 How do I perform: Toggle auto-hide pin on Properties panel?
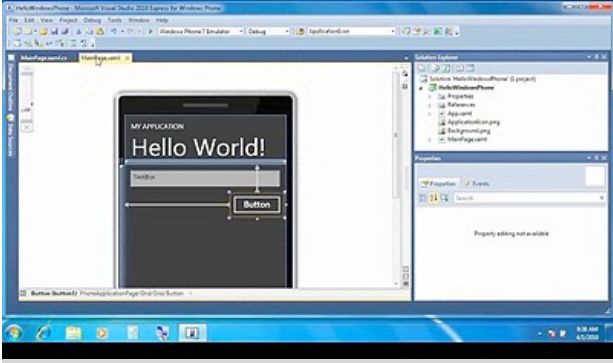tap(597, 158)
